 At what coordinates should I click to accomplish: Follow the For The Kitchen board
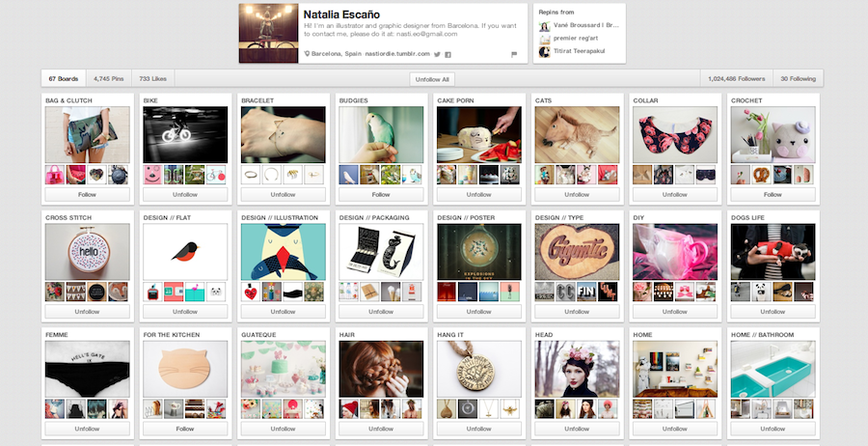coord(185,428)
